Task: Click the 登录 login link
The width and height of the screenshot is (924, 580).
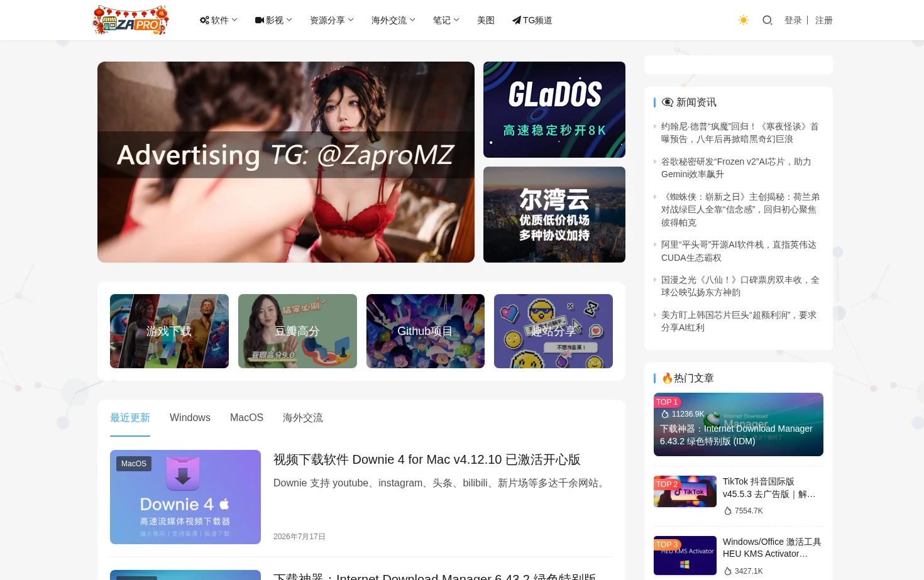Action: pyautogui.click(x=793, y=20)
